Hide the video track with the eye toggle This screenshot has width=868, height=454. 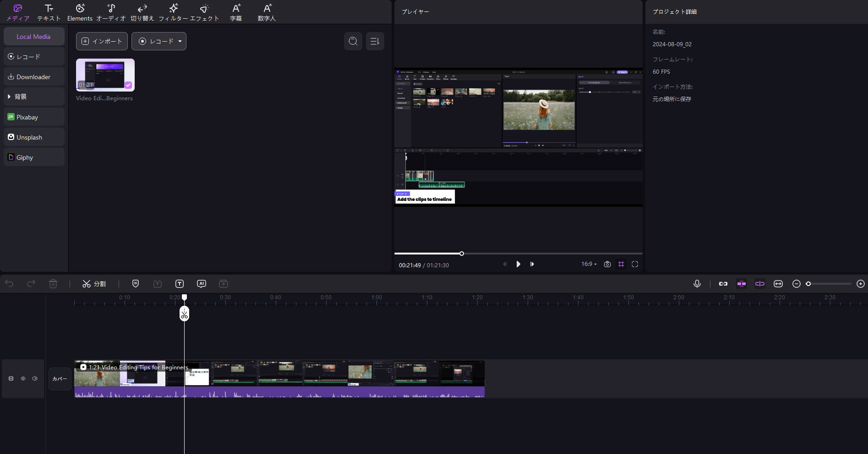[23, 378]
